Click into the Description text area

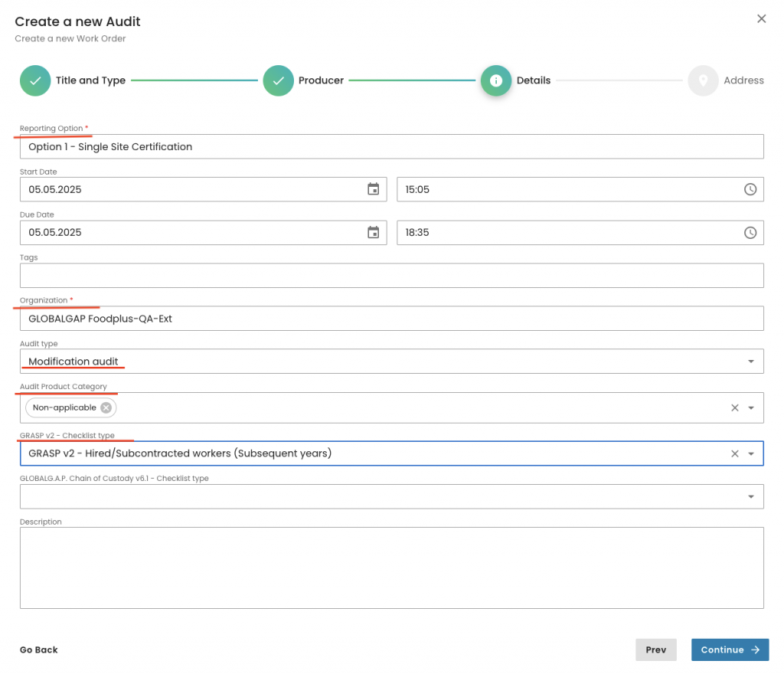pos(391,567)
